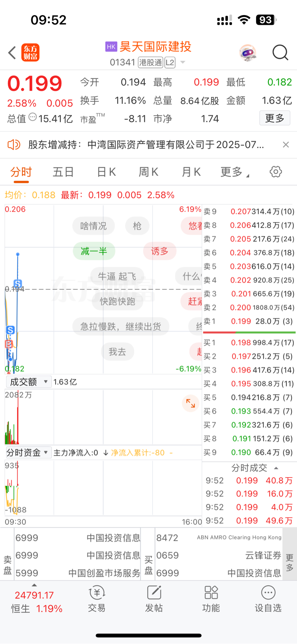Tap the red-green bid-ask ratio bar
This screenshot has height=644, width=297.
[249, 332]
